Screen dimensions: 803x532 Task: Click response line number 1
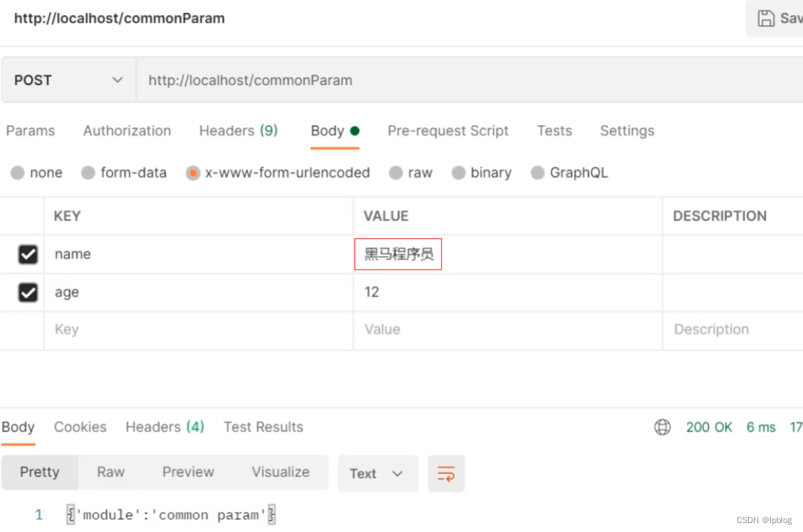tap(39, 515)
